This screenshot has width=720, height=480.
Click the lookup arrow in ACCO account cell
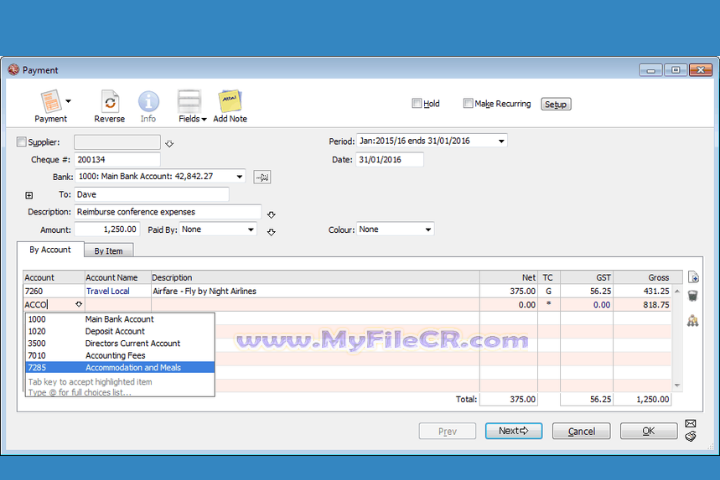click(79, 304)
